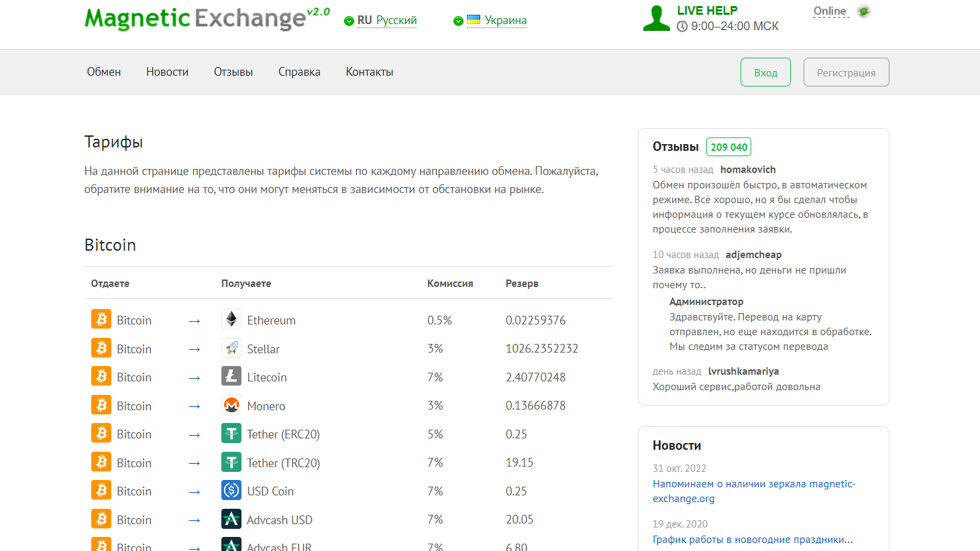The height and width of the screenshot is (551, 980).
Task: Select the Tether (TRC20) label
Action: click(x=283, y=463)
